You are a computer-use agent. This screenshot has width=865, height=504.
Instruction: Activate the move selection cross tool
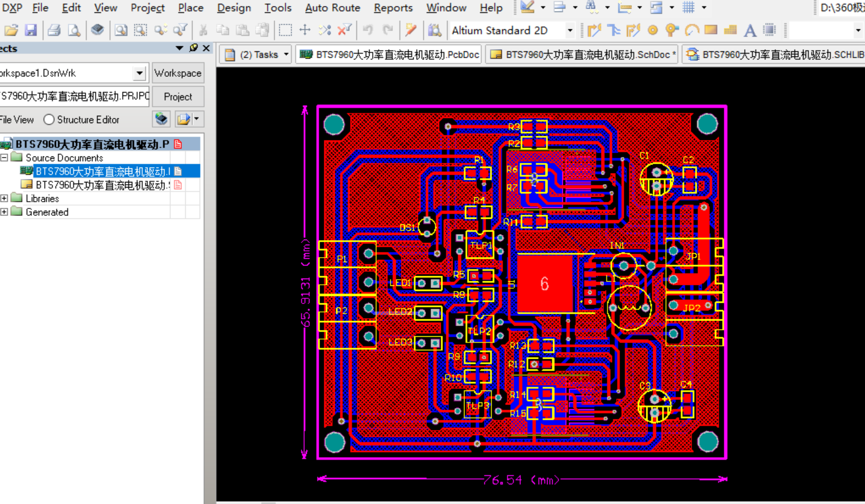point(305,30)
